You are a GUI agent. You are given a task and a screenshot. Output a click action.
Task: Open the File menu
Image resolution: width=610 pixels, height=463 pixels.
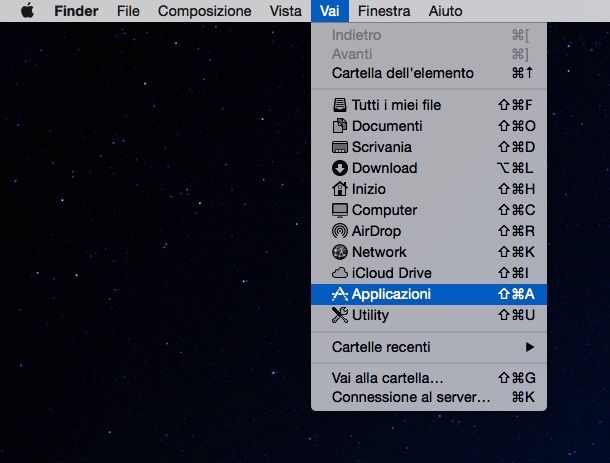128,11
